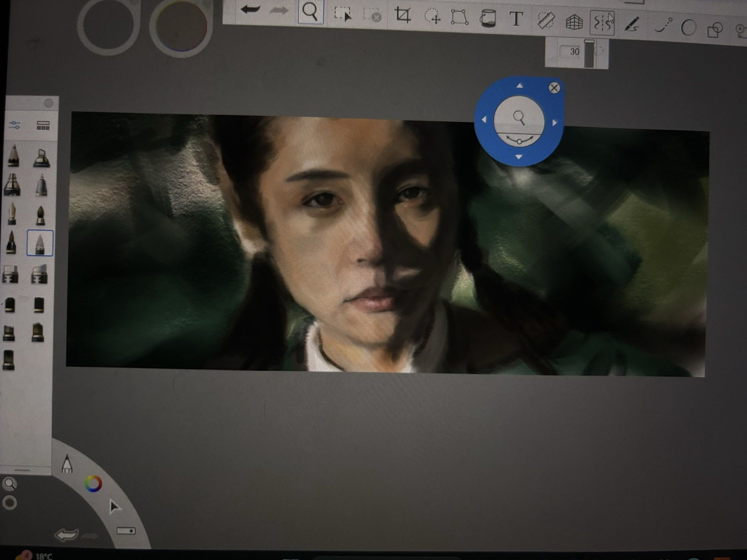Expand color wheel in corner lagoon
Viewport: 747px width, 560px height.
(x=93, y=484)
